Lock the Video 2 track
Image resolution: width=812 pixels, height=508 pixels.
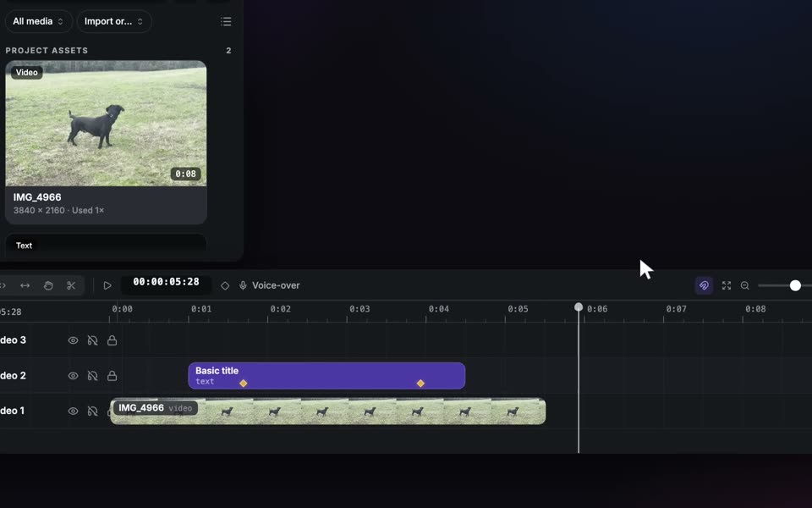[x=112, y=376]
